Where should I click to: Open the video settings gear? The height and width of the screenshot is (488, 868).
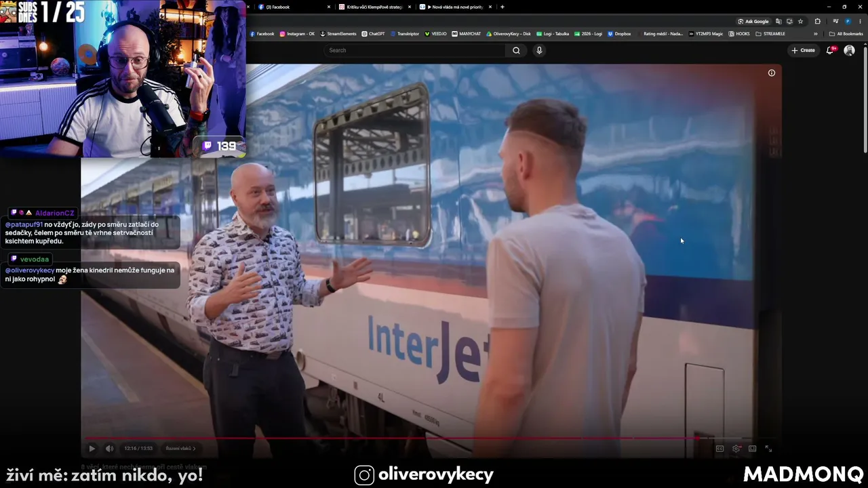click(736, 448)
